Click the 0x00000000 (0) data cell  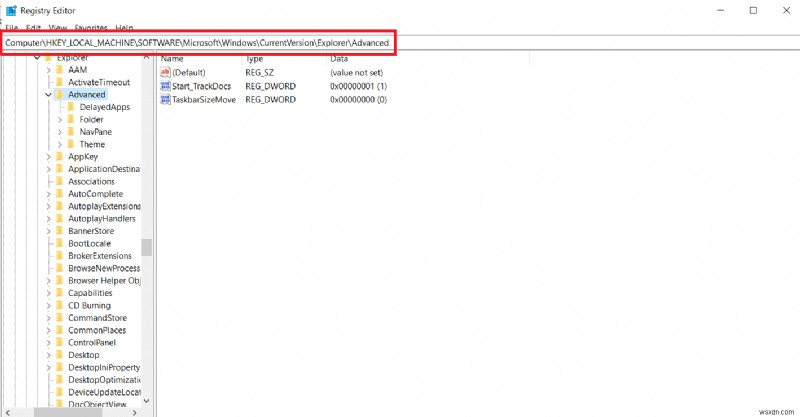pyautogui.click(x=359, y=100)
